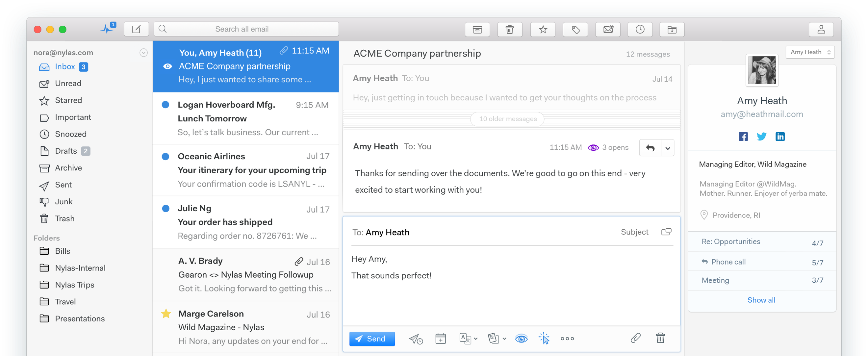Select the Nylas Trips folder
The width and height of the screenshot is (868, 356).
coord(74,285)
